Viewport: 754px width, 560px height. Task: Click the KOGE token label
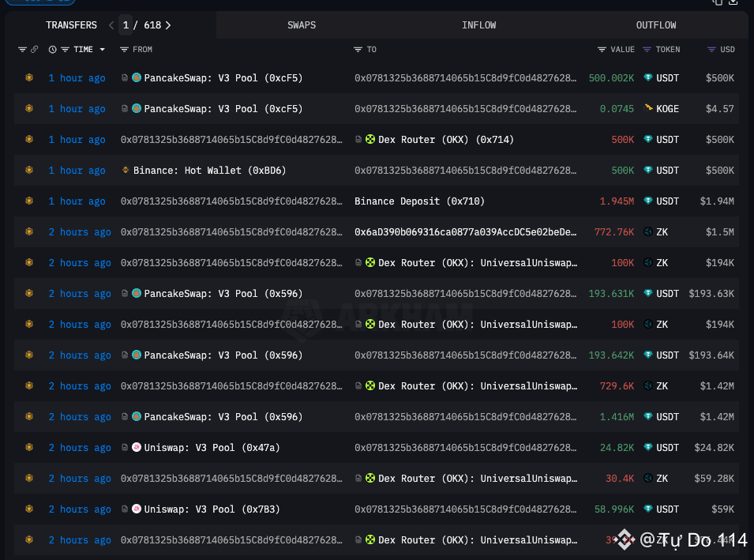coord(667,109)
